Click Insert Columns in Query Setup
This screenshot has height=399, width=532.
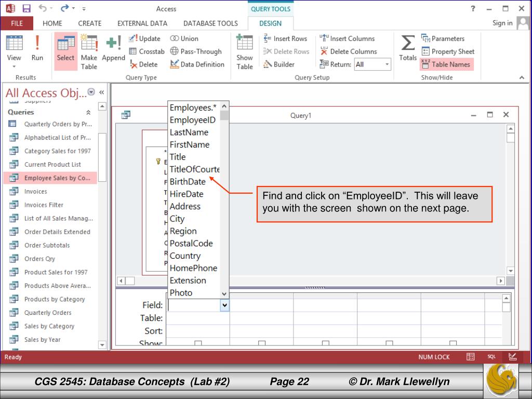tap(347, 38)
